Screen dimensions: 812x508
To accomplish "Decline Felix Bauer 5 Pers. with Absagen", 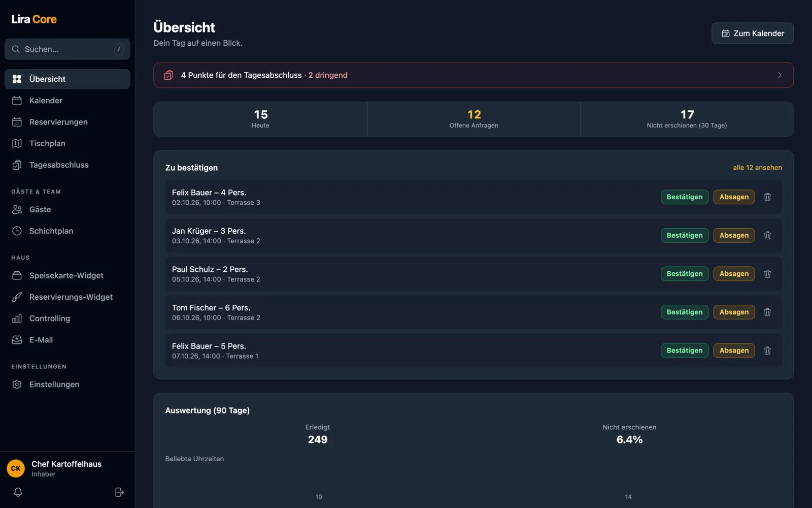I will (734, 351).
